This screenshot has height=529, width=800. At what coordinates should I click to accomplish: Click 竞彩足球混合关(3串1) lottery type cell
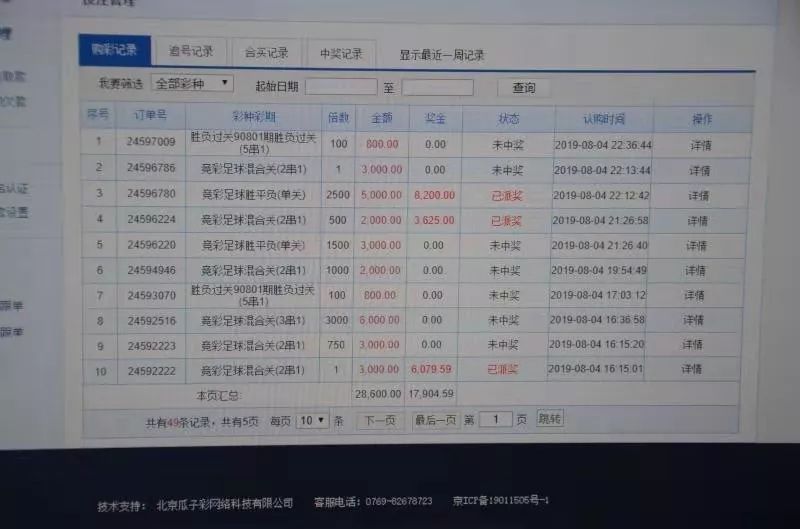click(253, 320)
